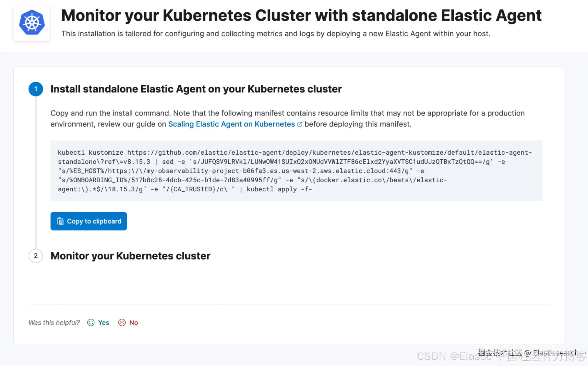Open Scaling Elastic Agent on Kubernetes link

click(231, 124)
